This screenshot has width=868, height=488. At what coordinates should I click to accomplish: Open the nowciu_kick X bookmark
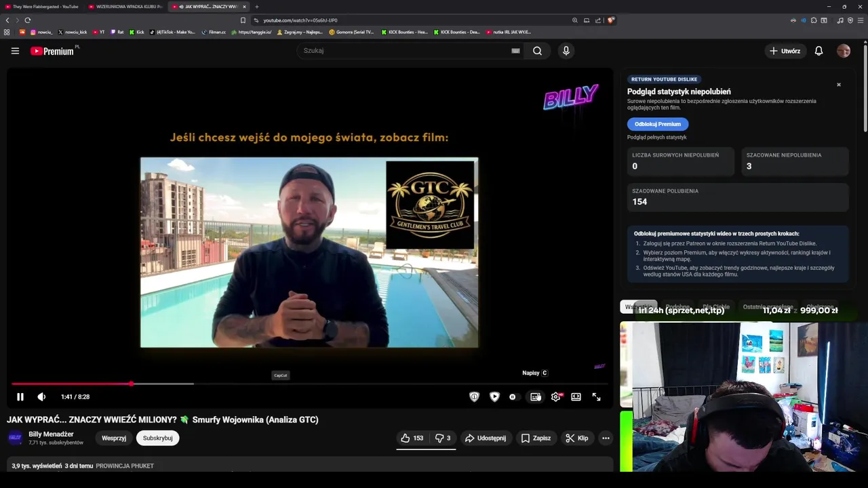tap(73, 32)
